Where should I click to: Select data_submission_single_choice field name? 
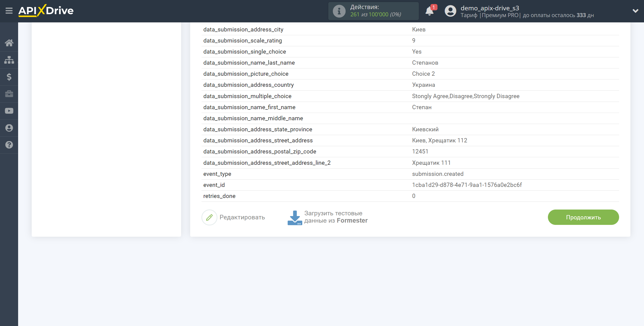pyautogui.click(x=245, y=52)
